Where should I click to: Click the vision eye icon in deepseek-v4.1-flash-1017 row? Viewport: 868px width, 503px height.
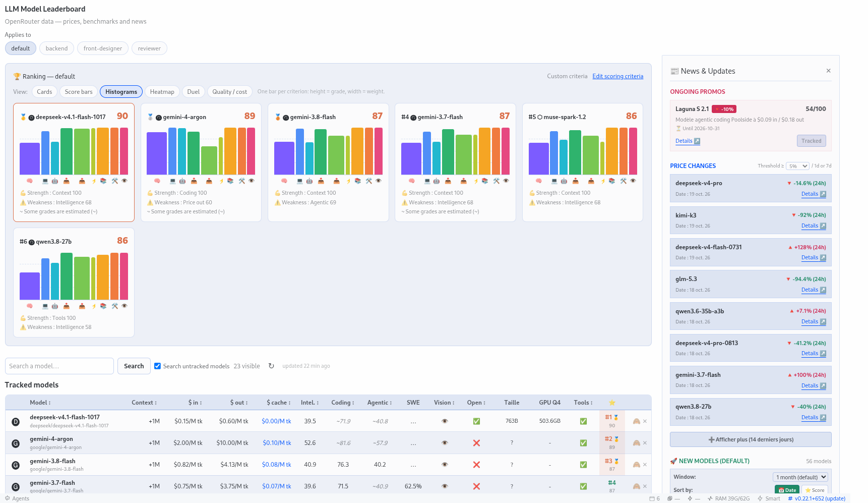point(445,421)
